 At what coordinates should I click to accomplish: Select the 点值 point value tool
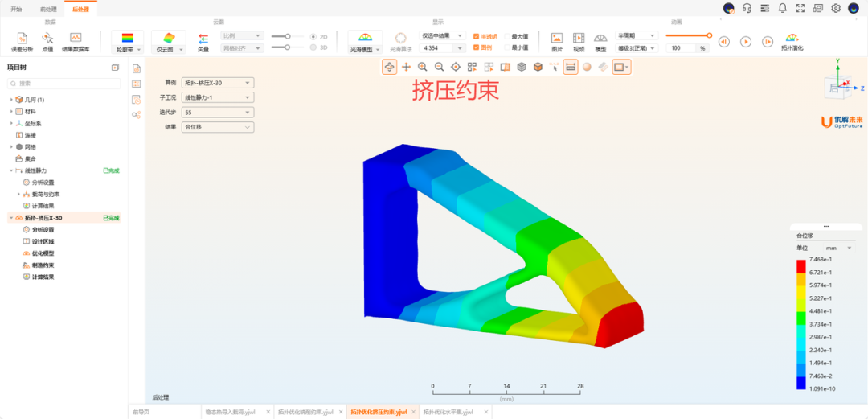[47, 40]
